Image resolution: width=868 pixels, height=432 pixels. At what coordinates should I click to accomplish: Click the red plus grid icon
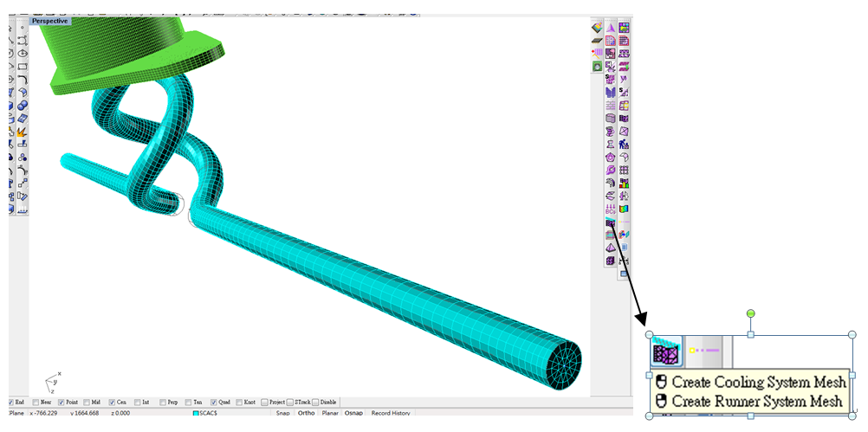(597, 54)
